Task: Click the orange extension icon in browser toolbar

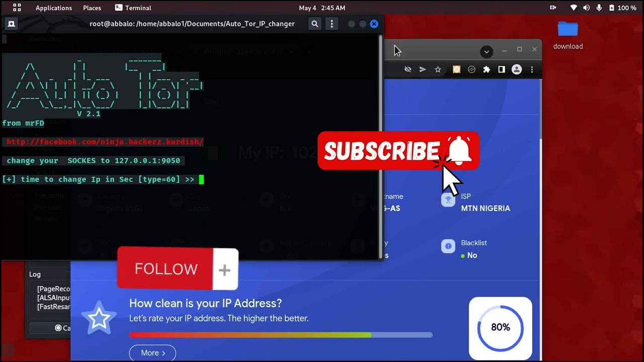Action: pyautogui.click(x=456, y=69)
